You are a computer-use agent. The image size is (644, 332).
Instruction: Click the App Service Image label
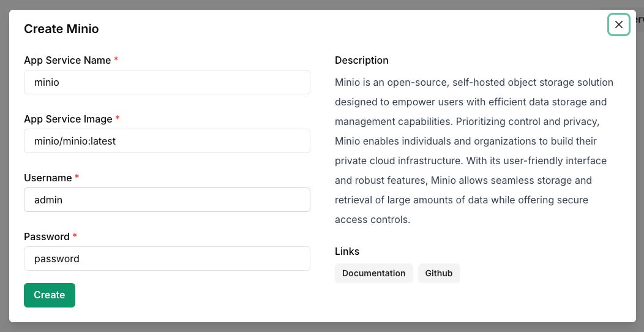(68, 119)
